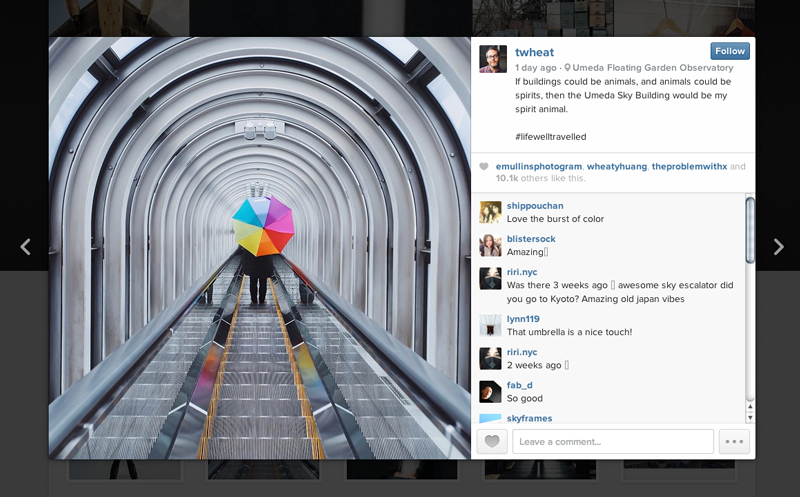Open the twheat username link
Image resolution: width=800 pixels, height=497 pixels.
533,51
